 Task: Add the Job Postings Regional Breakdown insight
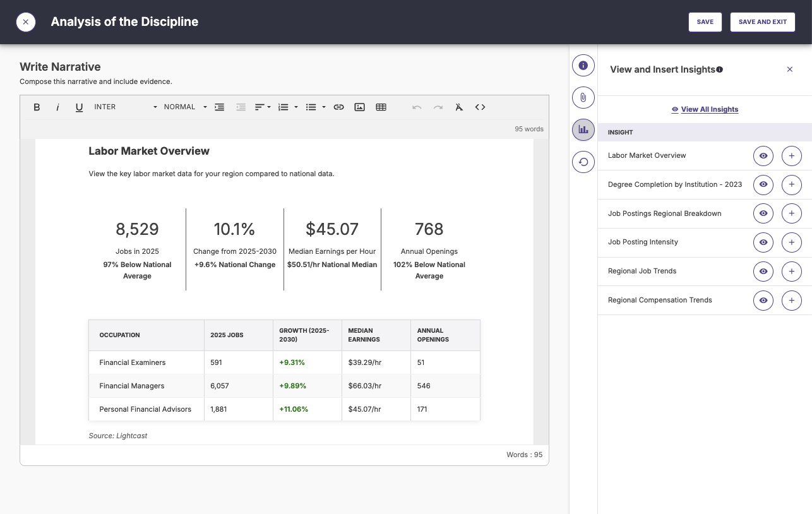[792, 213]
